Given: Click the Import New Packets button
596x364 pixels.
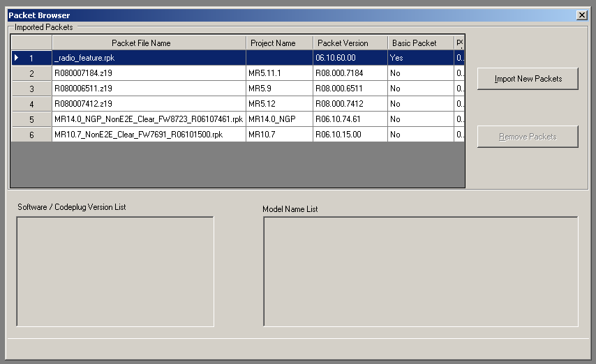Looking at the screenshot, I should pyautogui.click(x=528, y=79).
